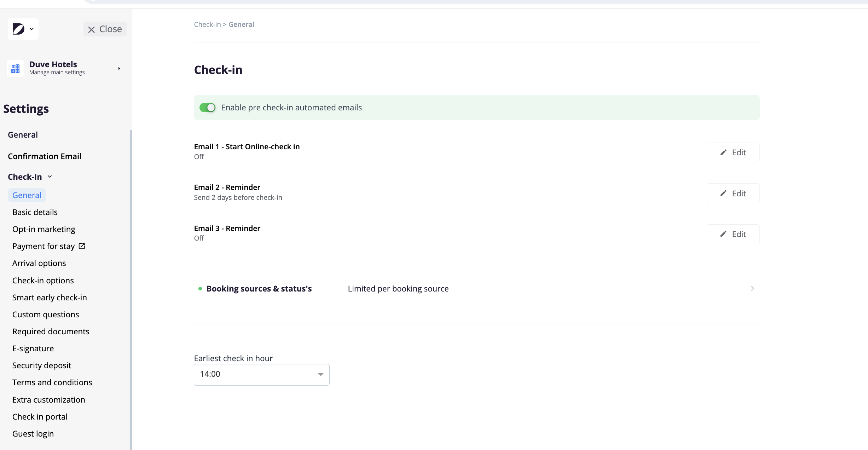Click the X icon inside the Close button

coord(91,29)
